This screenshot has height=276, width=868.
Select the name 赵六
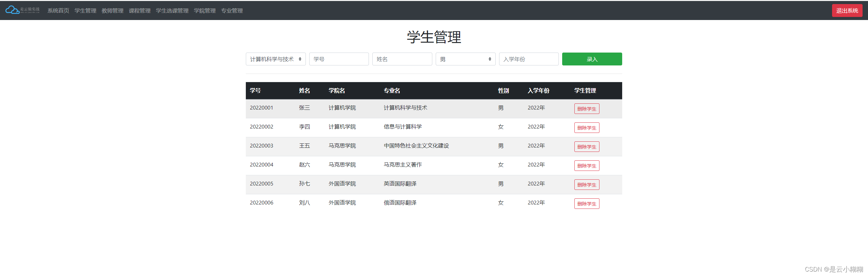coord(304,165)
